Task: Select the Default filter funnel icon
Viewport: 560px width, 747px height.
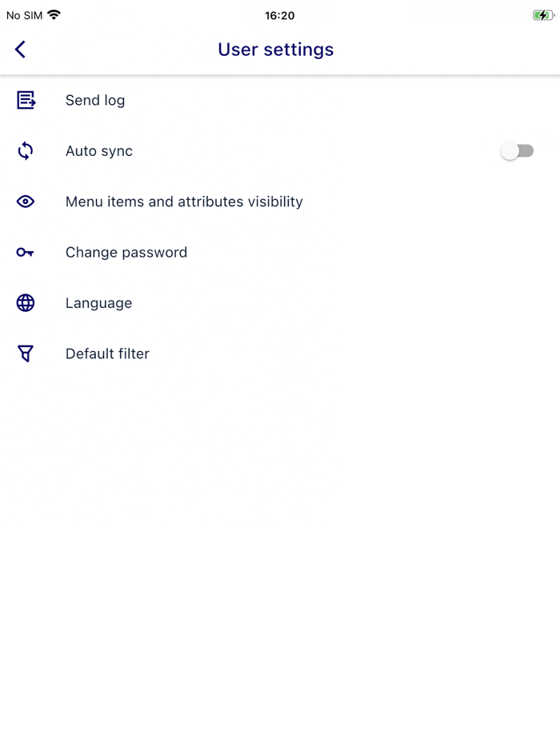Action: click(x=25, y=354)
